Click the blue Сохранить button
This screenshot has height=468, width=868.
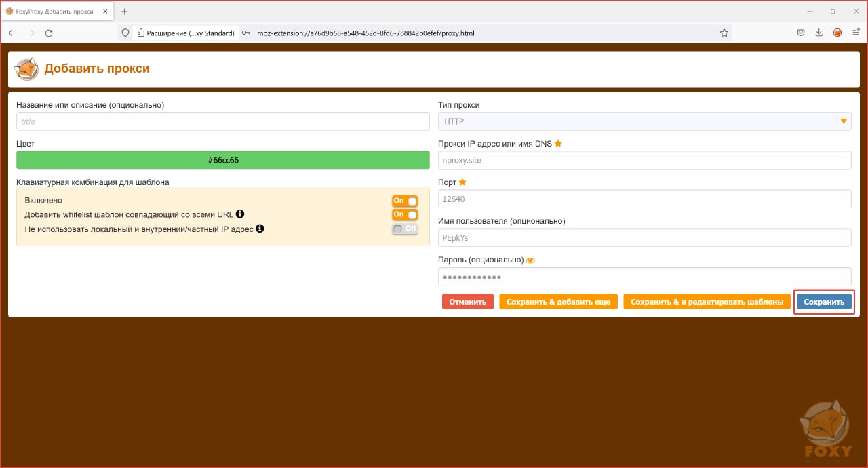pyautogui.click(x=824, y=302)
